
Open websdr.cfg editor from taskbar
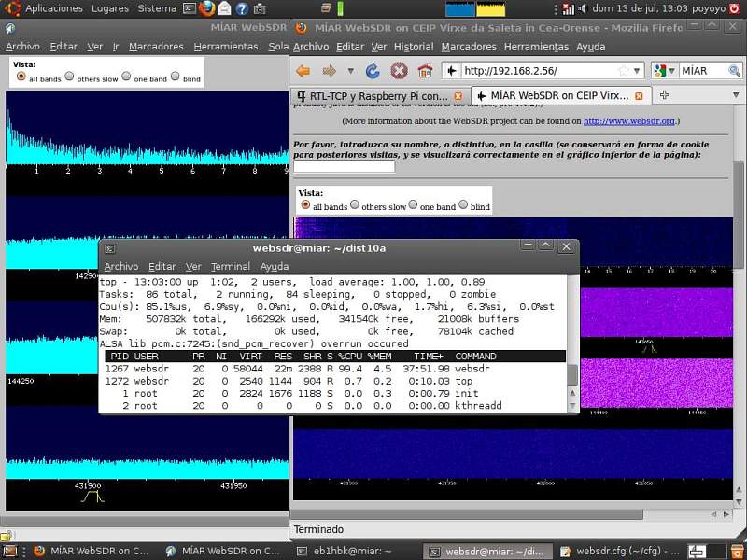[620, 551]
